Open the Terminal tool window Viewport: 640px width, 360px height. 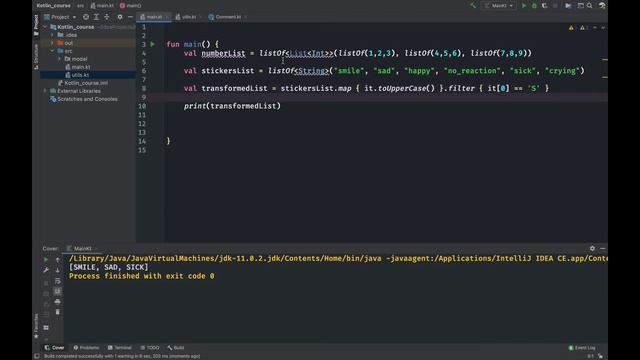(x=120, y=348)
